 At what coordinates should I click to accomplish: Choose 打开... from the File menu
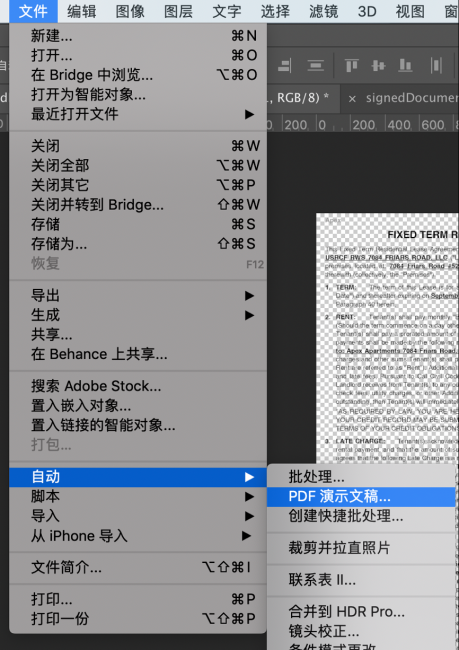(138, 55)
